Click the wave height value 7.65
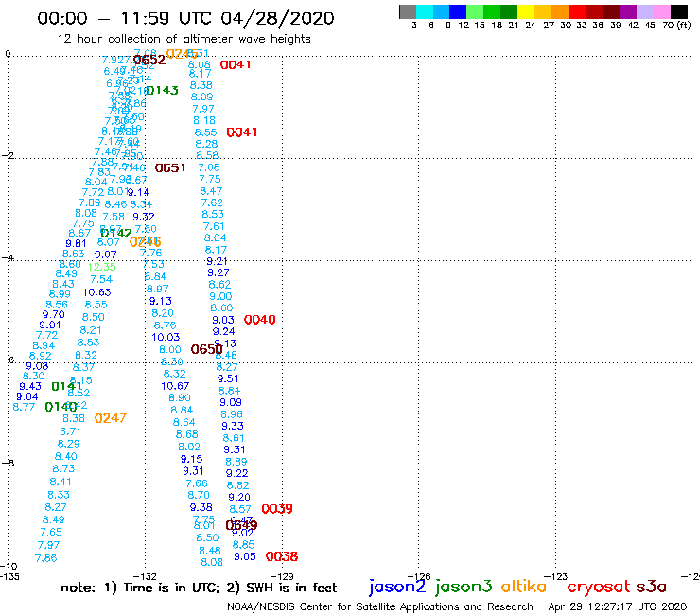 pos(51,532)
